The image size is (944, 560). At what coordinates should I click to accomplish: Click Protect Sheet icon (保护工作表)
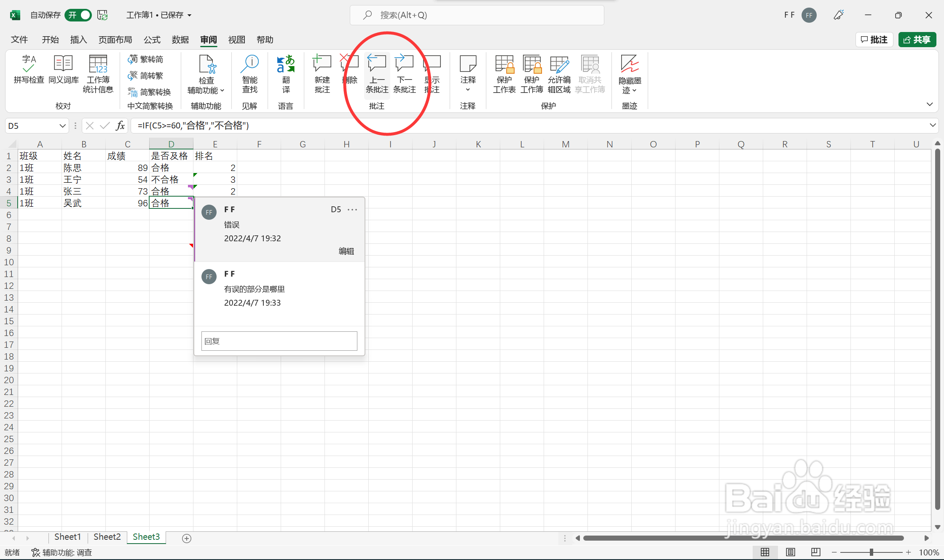pos(504,74)
